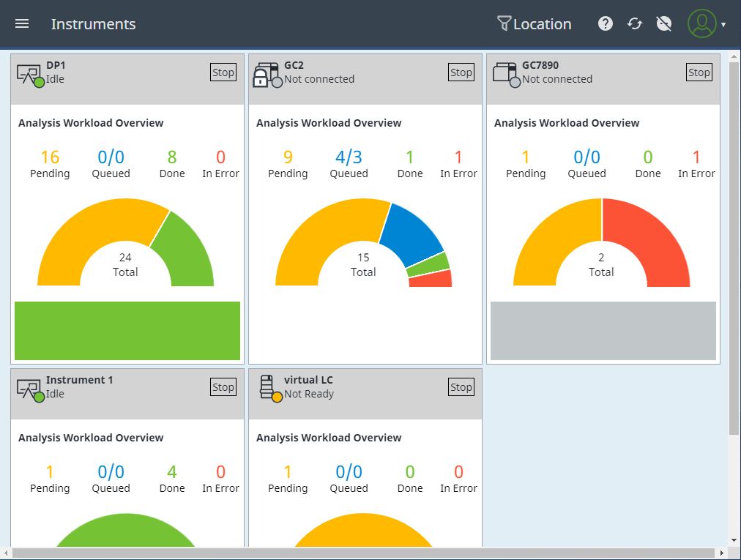Click the virtual LC instrument icon
The image size is (741, 560).
point(270,389)
